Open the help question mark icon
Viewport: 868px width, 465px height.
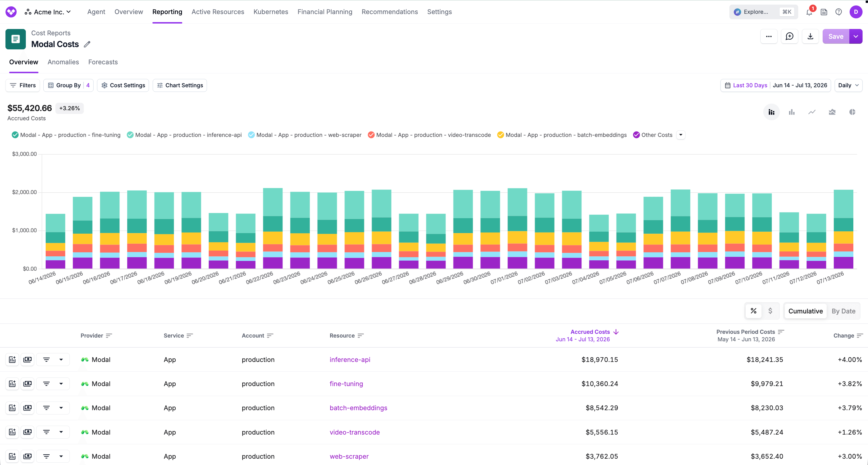(x=839, y=12)
